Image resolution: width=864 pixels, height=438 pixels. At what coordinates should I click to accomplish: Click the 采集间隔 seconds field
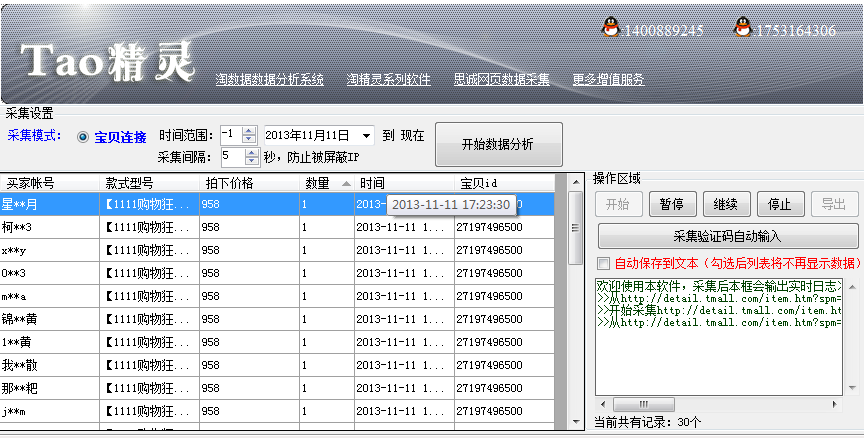[x=233, y=156]
